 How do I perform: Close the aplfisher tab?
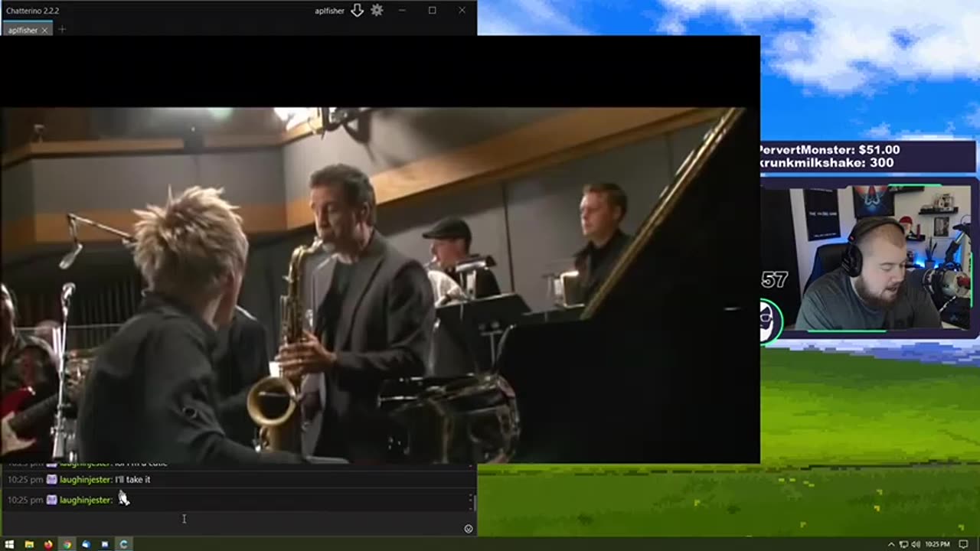tap(44, 30)
